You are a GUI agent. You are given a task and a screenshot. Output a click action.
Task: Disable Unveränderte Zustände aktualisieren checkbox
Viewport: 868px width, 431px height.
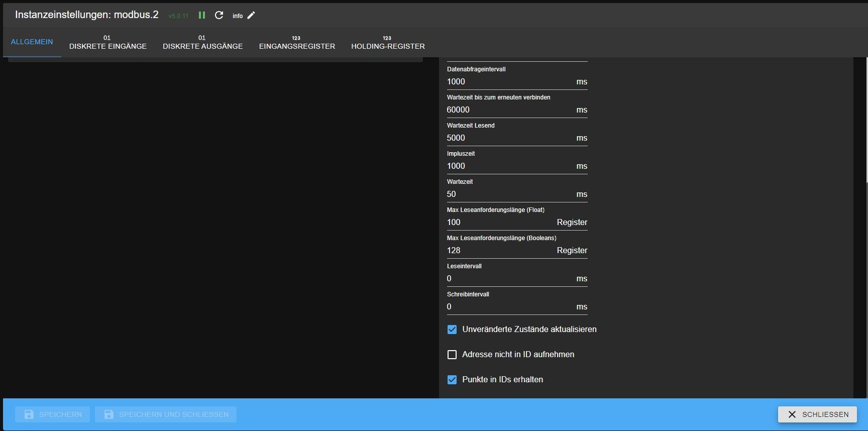click(x=452, y=330)
